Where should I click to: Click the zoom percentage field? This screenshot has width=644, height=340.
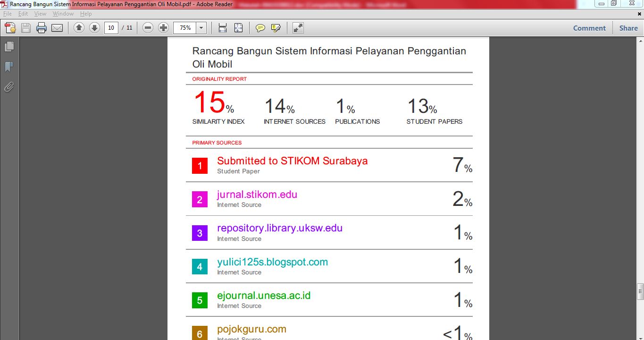point(185,28)
